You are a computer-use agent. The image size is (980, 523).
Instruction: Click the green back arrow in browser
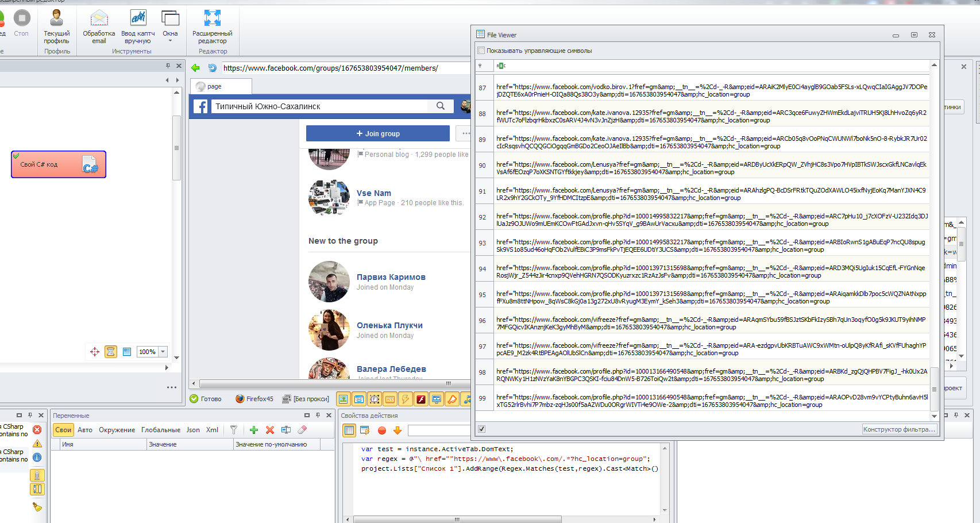click(x=196, y=68)
